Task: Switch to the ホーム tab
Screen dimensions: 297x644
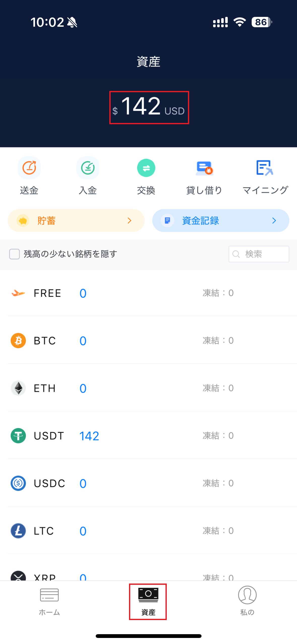Action: [49, 601]
